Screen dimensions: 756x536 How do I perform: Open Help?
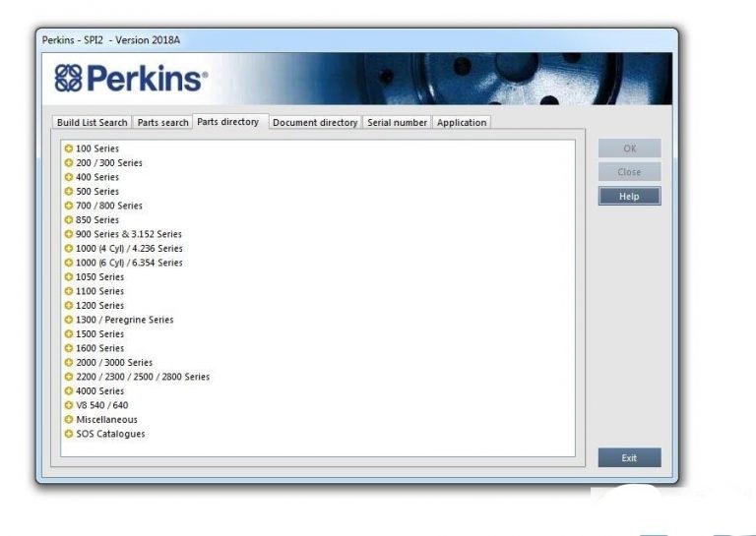[x=630, y=196]
